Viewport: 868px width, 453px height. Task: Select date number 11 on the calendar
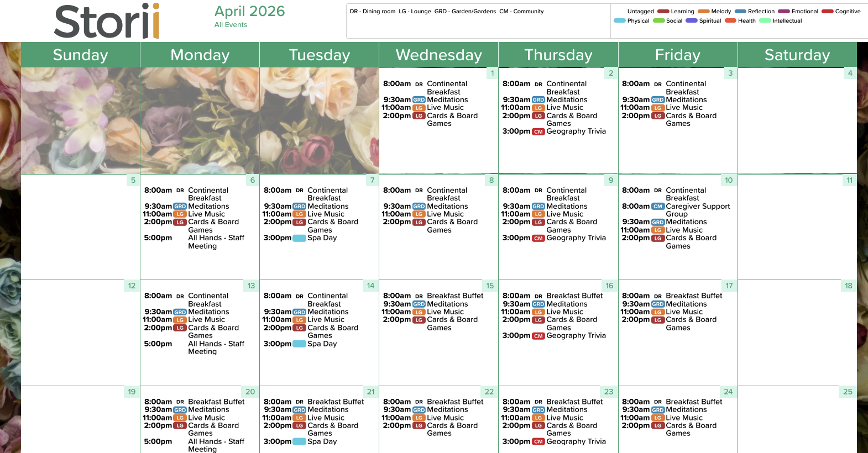click(x=849, y=181)
